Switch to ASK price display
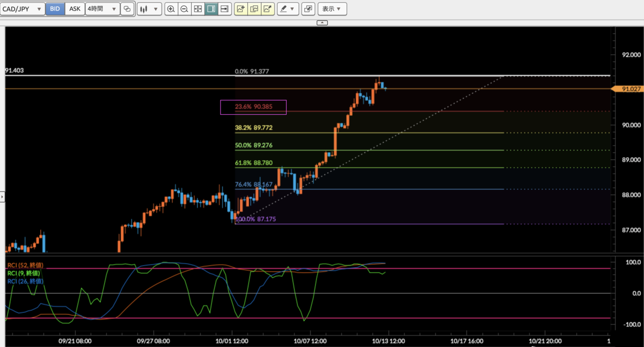 coord(75,9)
